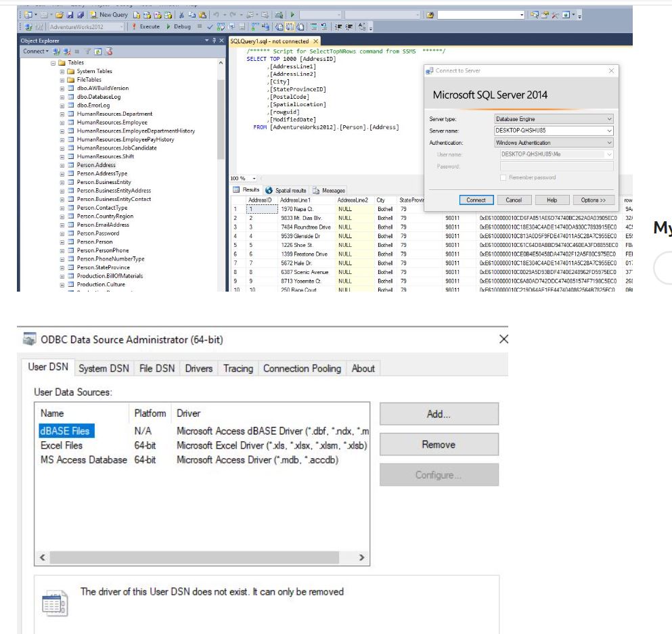Click the Parse checkmark icon

(210, 26)
